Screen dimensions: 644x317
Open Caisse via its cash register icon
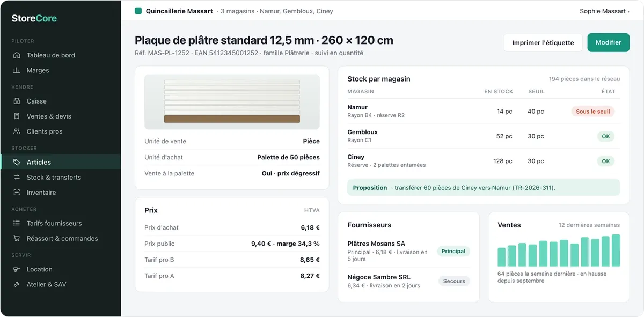pos(16,101)
